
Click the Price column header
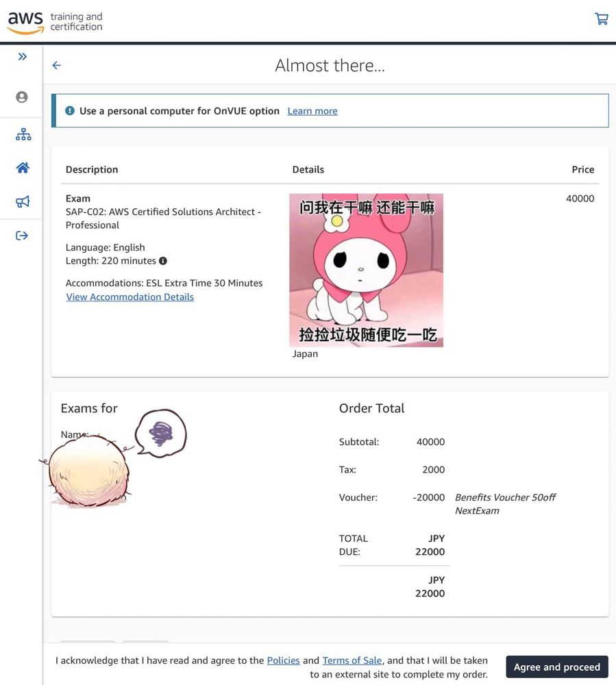click(583, 169)
